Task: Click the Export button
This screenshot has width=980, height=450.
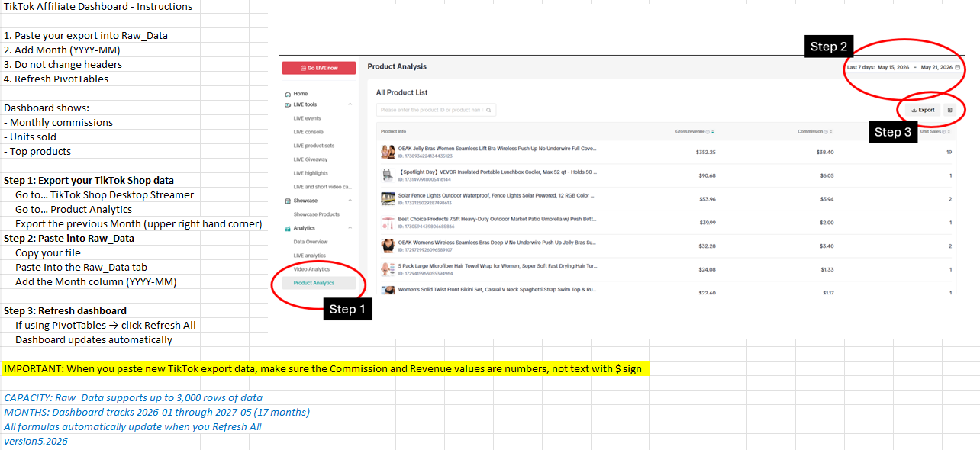Action: pos(923,110)
